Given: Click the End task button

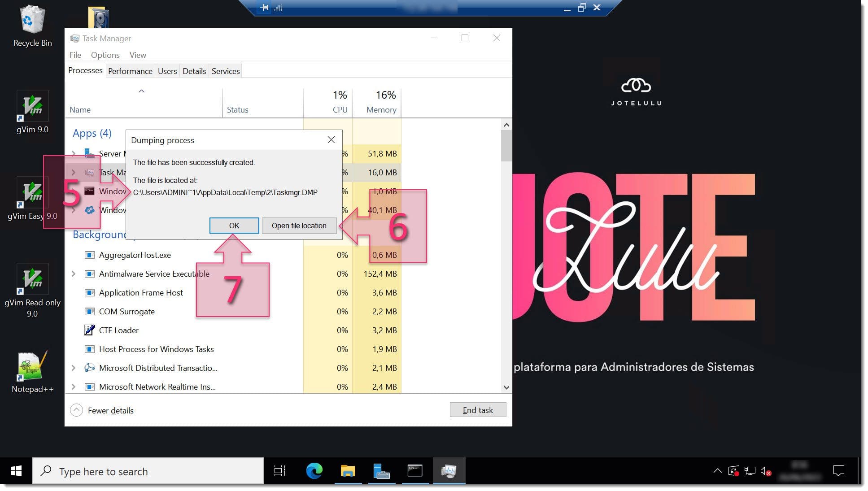Looking at the screenshot, I should [477, 410].
